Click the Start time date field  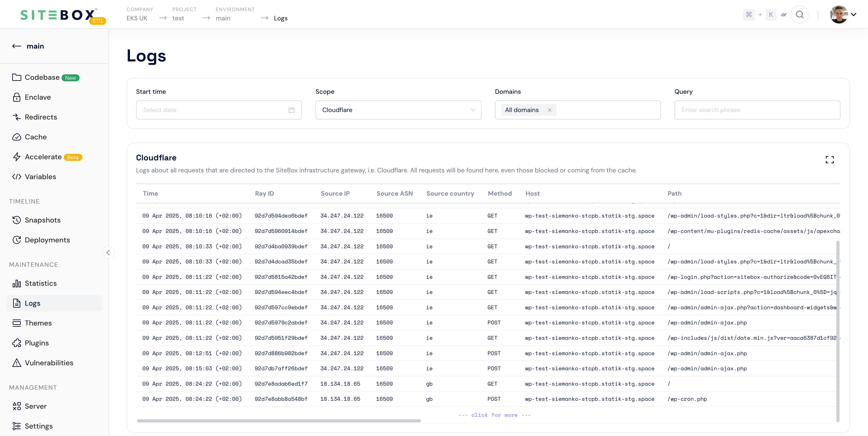[x=219, y=110]
